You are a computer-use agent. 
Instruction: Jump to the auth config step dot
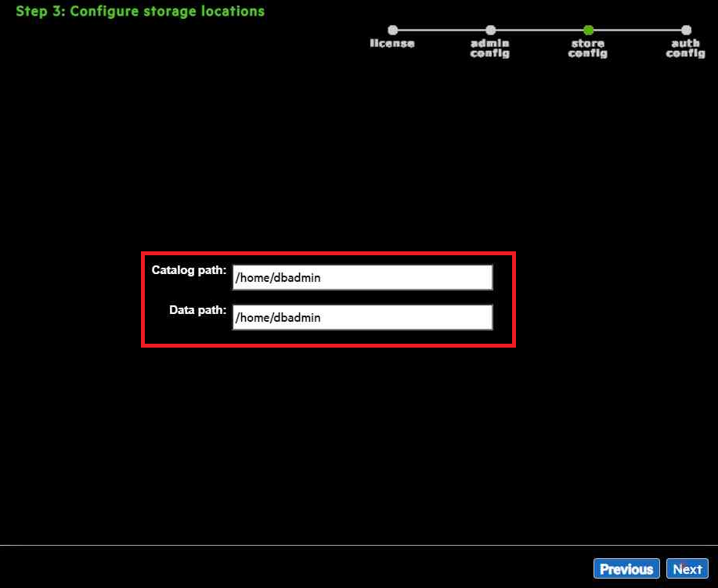point(686,31)
